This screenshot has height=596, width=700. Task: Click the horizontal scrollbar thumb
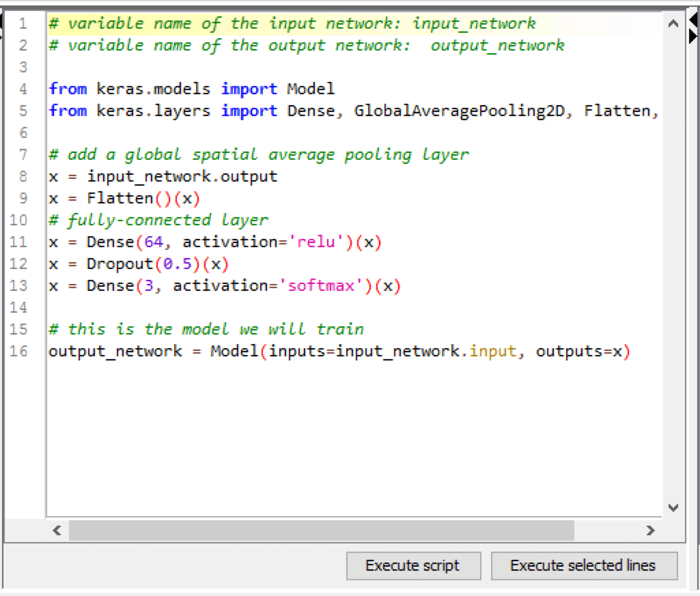click(x=321, y=530)
